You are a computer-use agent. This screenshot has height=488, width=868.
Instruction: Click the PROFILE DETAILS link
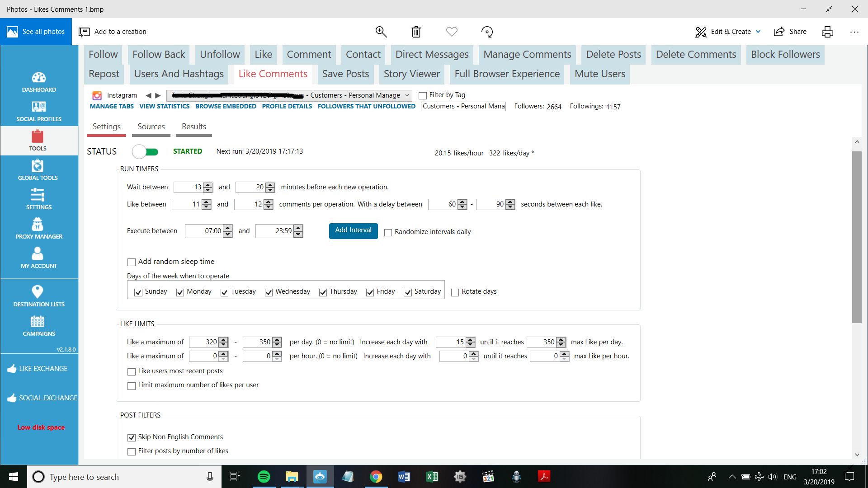pos(287,107)
